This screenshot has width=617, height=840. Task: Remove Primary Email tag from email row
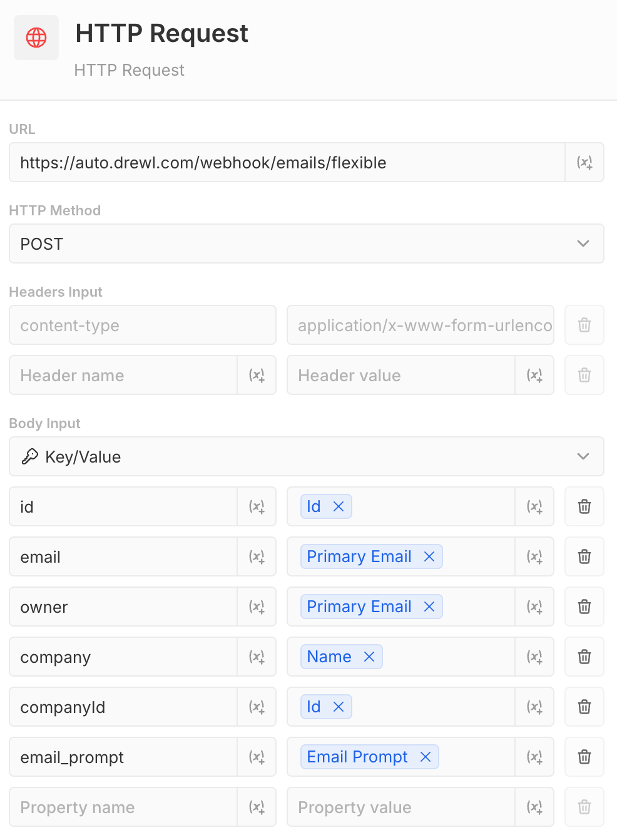click(429, 556)
